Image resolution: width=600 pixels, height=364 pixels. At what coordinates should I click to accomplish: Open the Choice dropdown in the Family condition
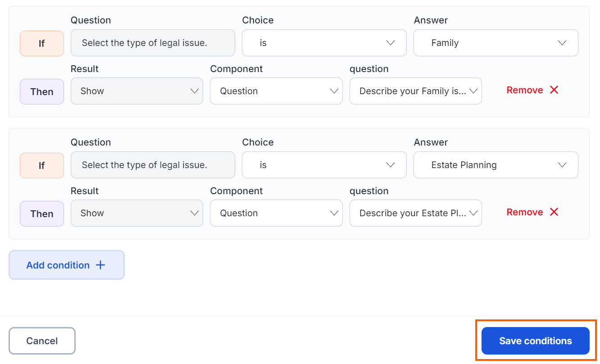tap(324, 43)
